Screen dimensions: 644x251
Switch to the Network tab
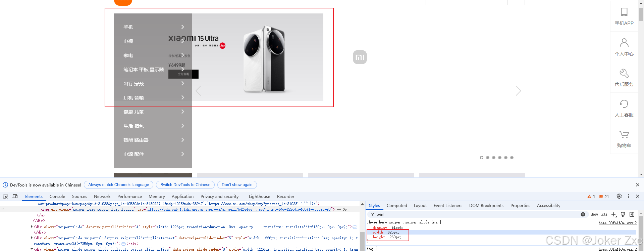pyautogui.click(x=102, y=197)
